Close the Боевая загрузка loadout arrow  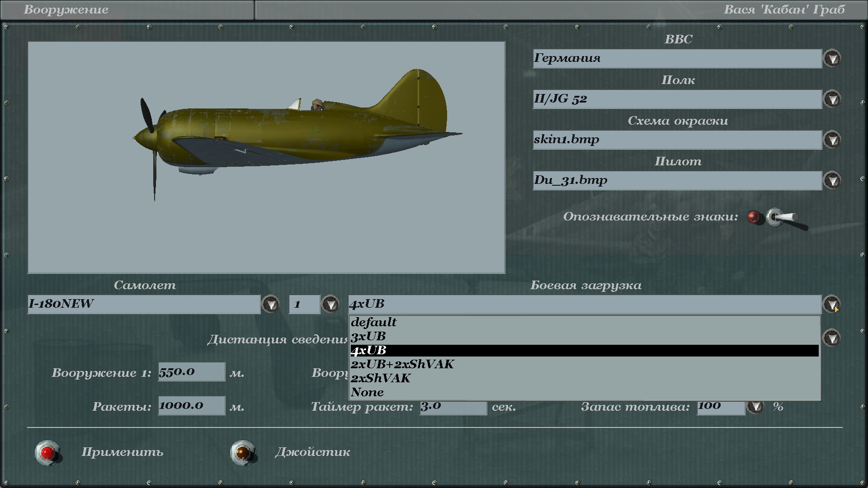click(x=831, y=305)
